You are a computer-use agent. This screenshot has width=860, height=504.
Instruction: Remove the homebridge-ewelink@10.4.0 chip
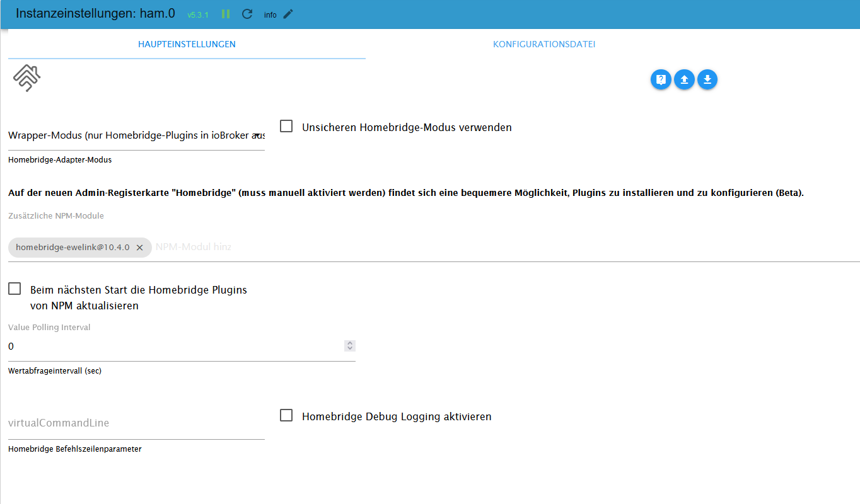pyautogui.click(x=140, y=248)
